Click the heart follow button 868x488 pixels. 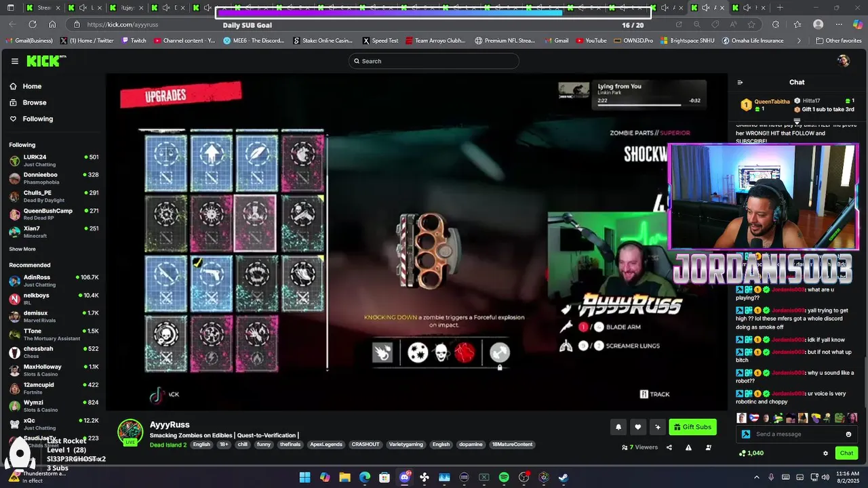tap(637, 427)
